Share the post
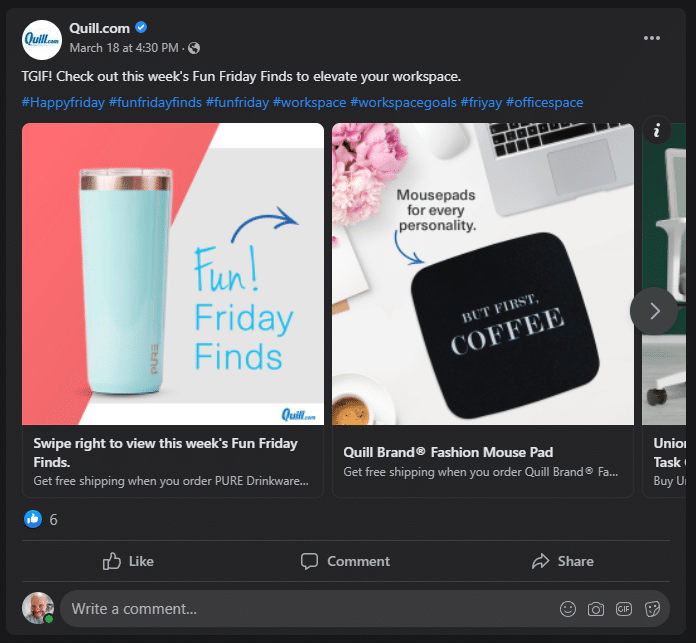Viewport: 696px width, 643px height. tap(562, 561)
